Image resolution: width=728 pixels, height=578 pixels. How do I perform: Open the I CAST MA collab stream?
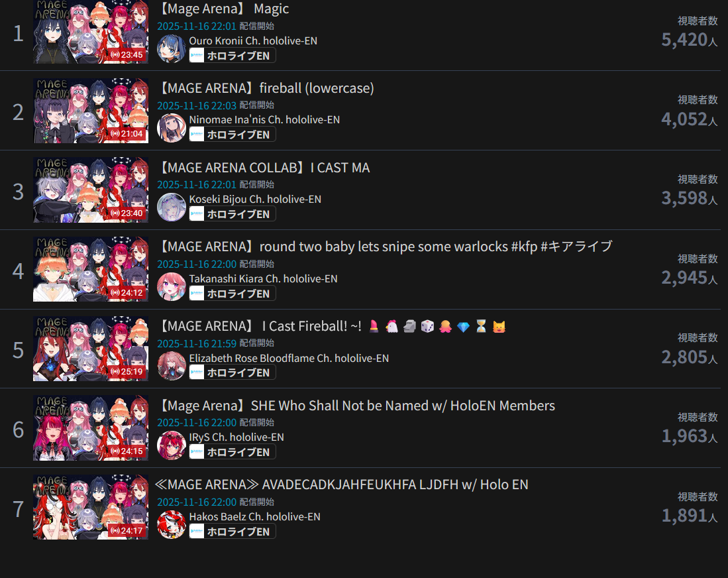tap(264, 167)
